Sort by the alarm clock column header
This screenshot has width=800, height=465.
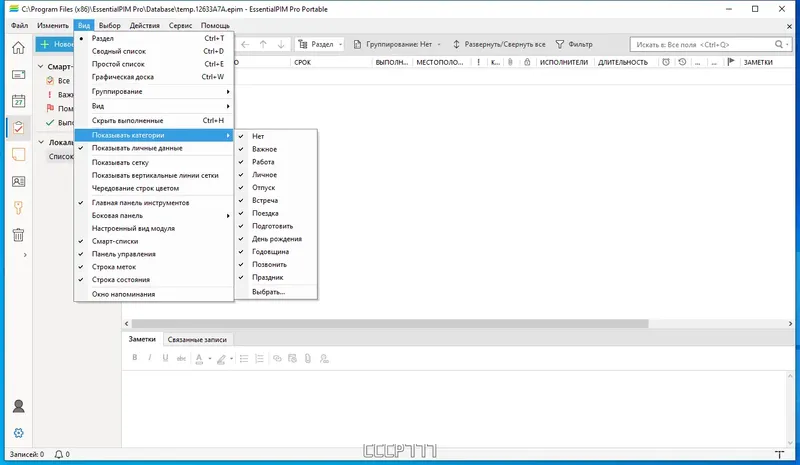[x=666, y=62]
